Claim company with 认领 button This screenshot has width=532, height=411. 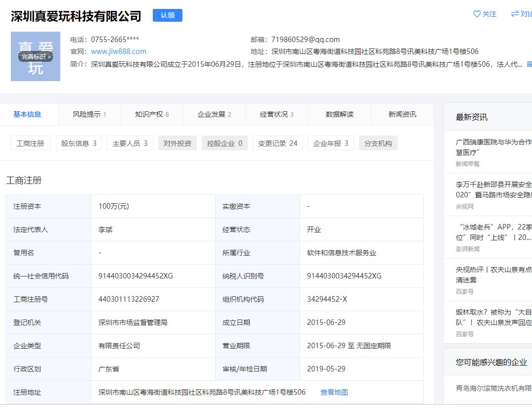point(168,15)
